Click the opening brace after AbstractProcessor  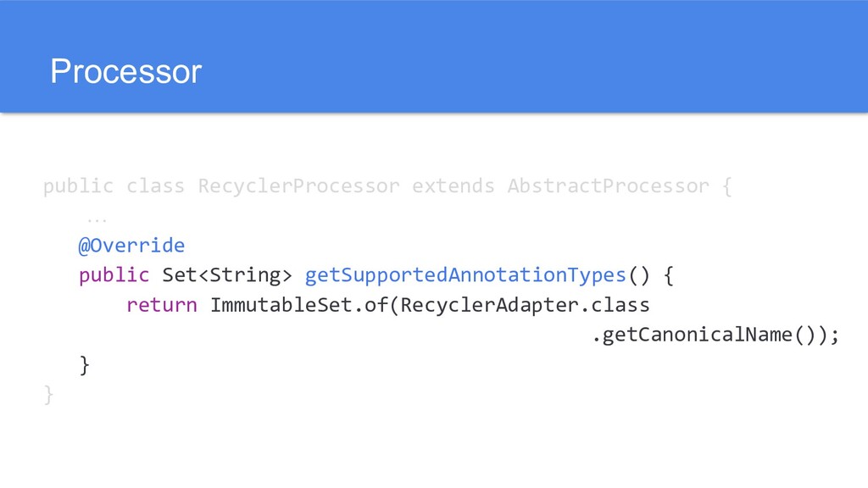726,186
